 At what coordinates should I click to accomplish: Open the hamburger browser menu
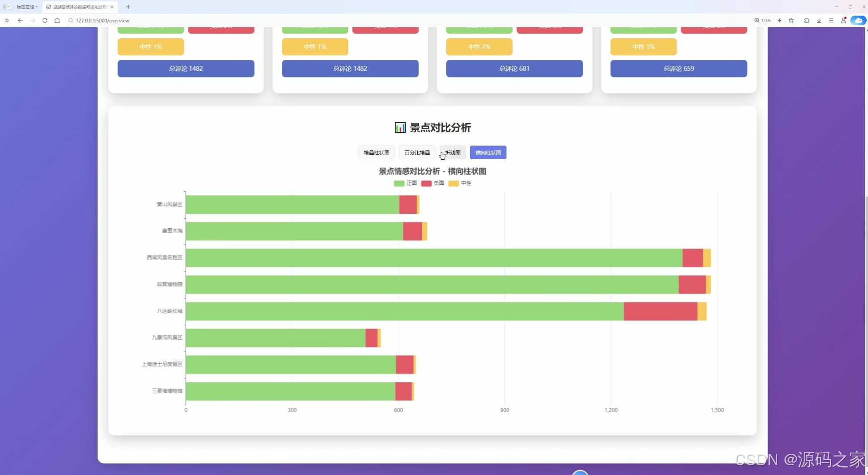[x=831, y=20]
